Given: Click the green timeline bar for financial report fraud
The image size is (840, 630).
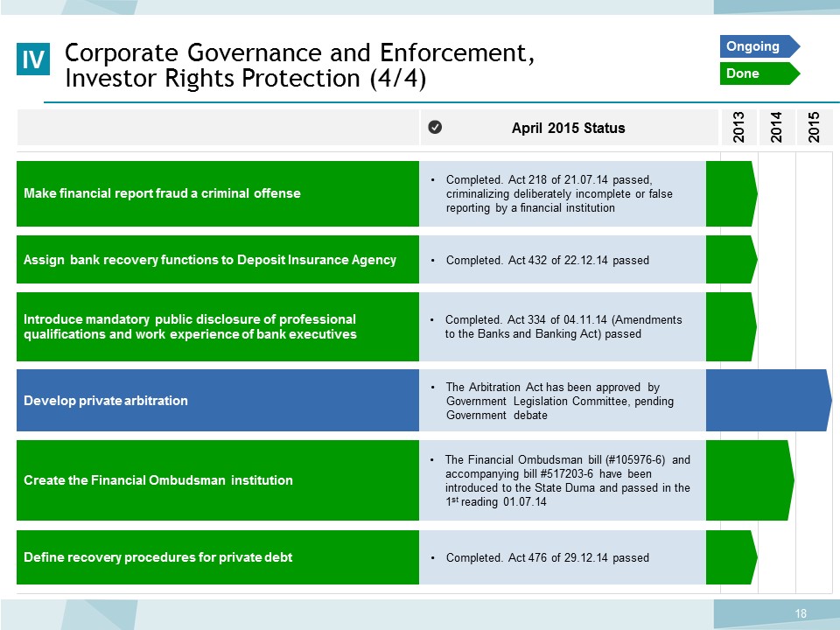Looking at the screenshot, I should click(x=731, y=193).
